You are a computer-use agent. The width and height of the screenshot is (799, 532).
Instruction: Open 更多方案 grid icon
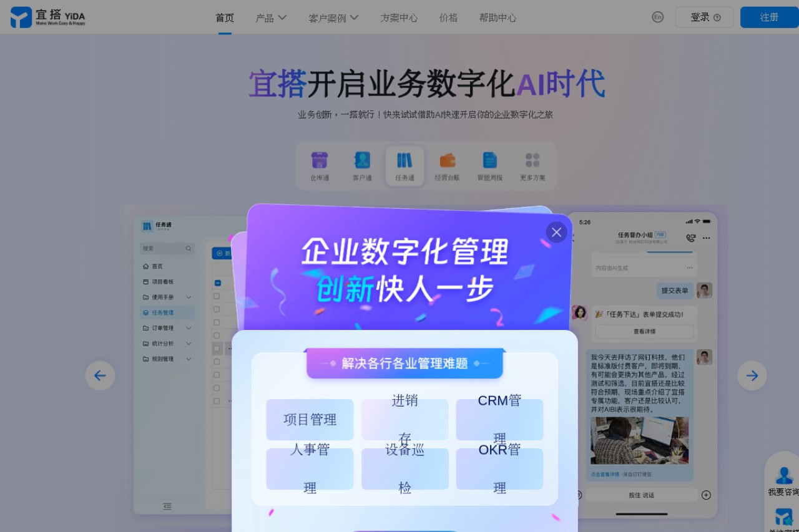(x=532, y=166)
